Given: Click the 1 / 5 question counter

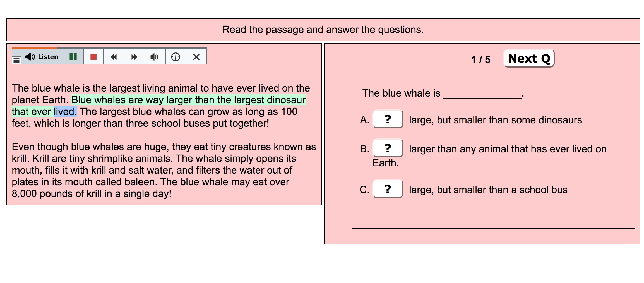Looking at the screenshot, I should tap(481, 59).
